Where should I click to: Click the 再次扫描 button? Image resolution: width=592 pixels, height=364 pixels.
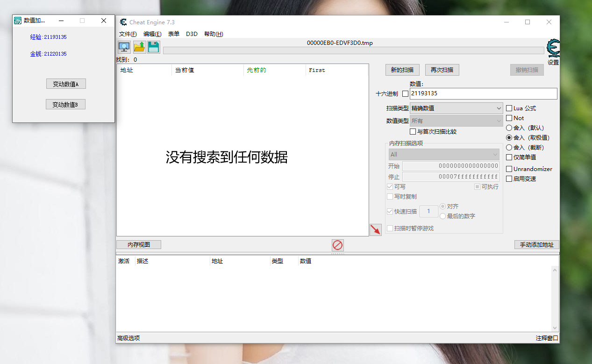442,70
